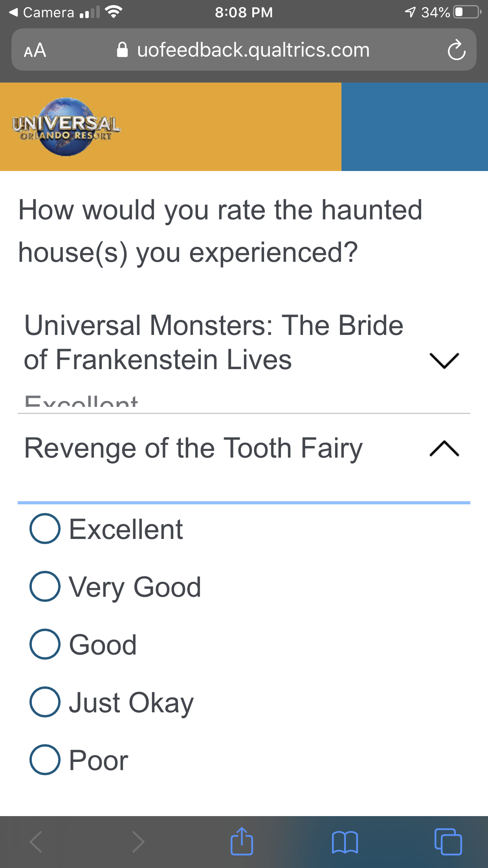
Task: Open the Safari bookmarks icon
Action: click(345, 842)
